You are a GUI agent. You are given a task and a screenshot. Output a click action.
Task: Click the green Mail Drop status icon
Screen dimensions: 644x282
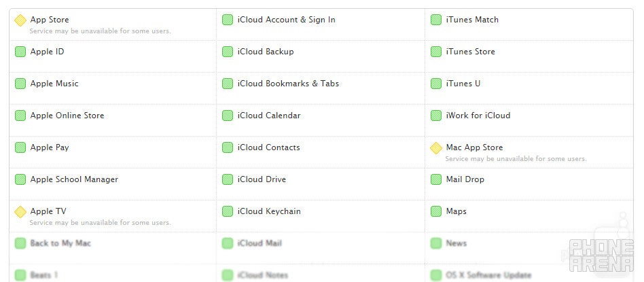[x=435, y=179]
